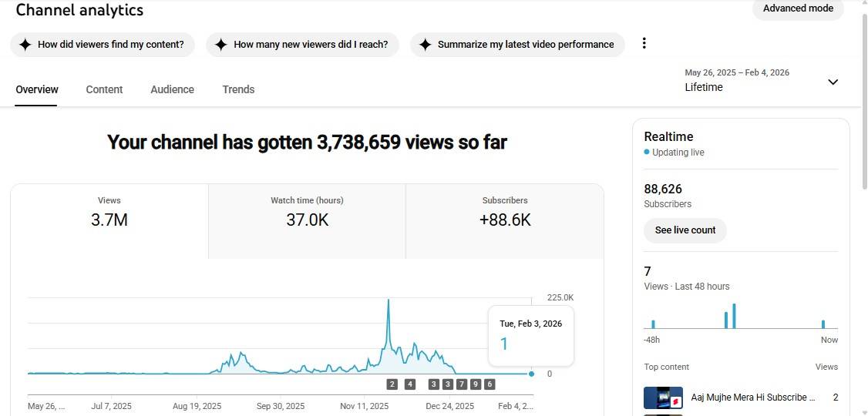
Task: Click the video marker badge labeled 2
Action: (392, 384)
